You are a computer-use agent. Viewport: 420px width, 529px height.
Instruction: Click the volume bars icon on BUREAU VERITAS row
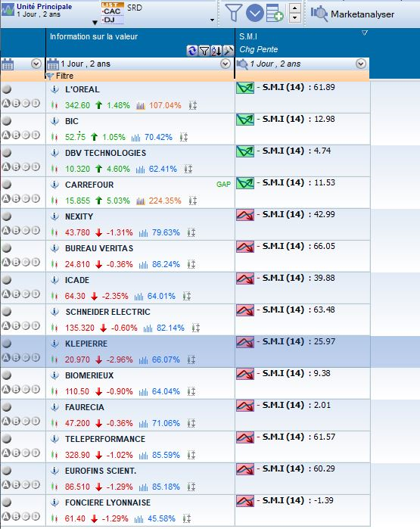point(143,265)
